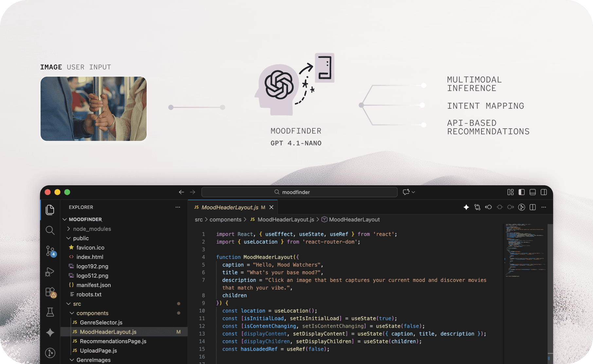Open logo192.png file
Image resolution: width=593 pixels, height=364 pixels.
[124, 266]
